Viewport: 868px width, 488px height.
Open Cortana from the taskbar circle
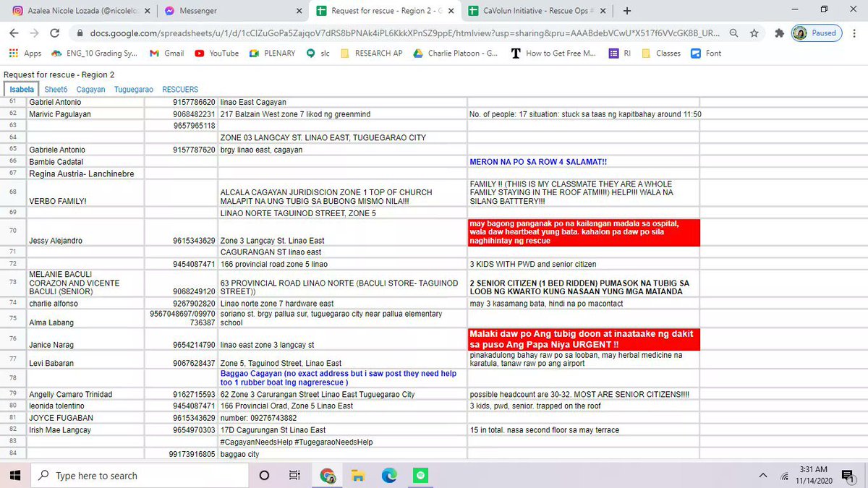pyautogui.click(x=264, y=475)
